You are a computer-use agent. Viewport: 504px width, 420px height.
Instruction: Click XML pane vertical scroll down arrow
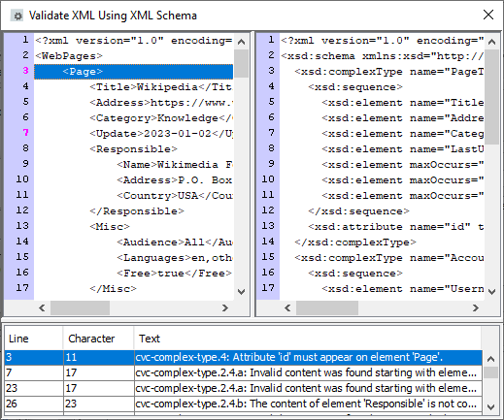(241, 292)
